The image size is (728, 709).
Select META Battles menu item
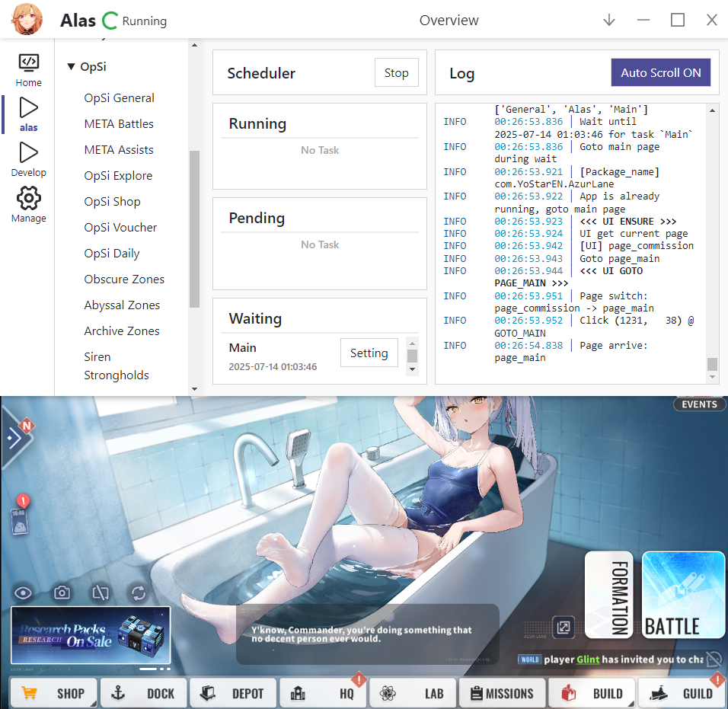point(118,124)
